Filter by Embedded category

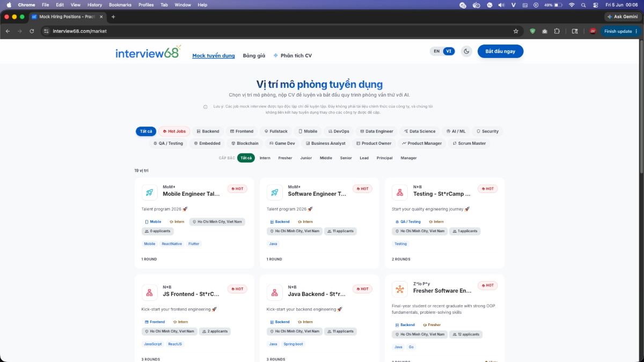point(207,143)
